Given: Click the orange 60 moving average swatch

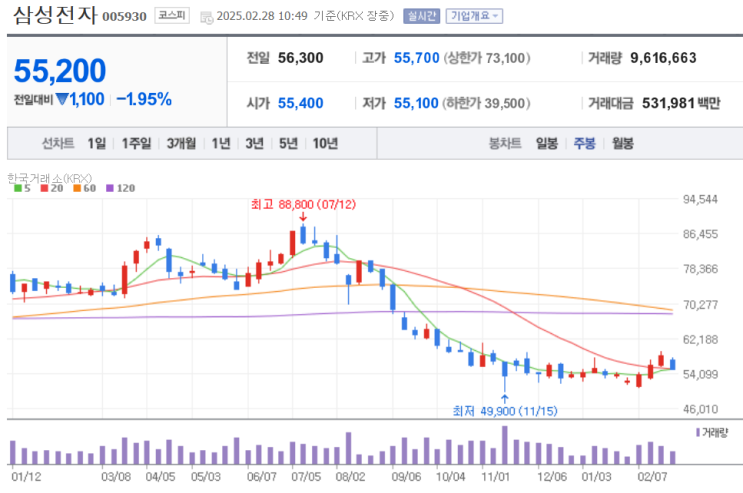Looking at the screenshot, I should click(x=77, y=188).
